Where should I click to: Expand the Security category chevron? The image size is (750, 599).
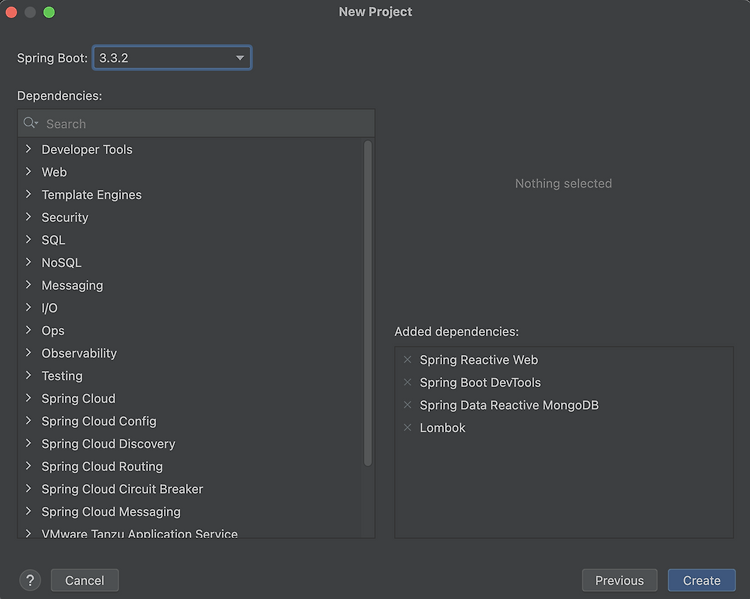28,217
